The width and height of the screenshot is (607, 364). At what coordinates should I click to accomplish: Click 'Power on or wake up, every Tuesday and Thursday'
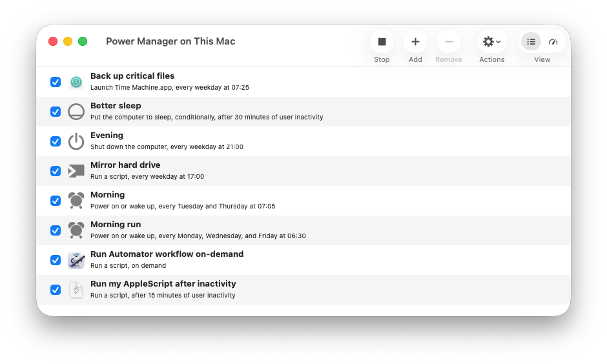coord(183,206)
